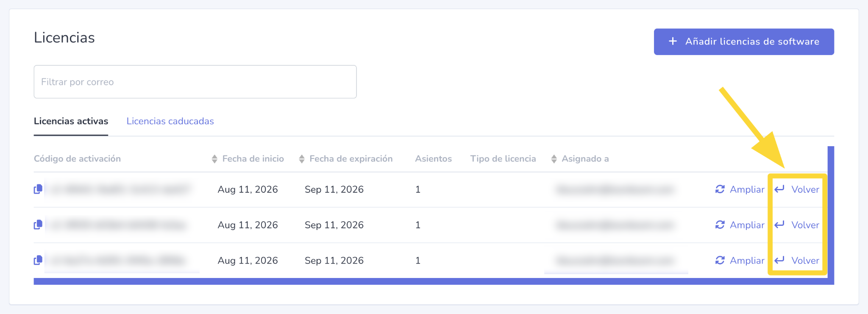Click Ampliar refresh icon in second row

pyautogui.click(x=720, y=225)
